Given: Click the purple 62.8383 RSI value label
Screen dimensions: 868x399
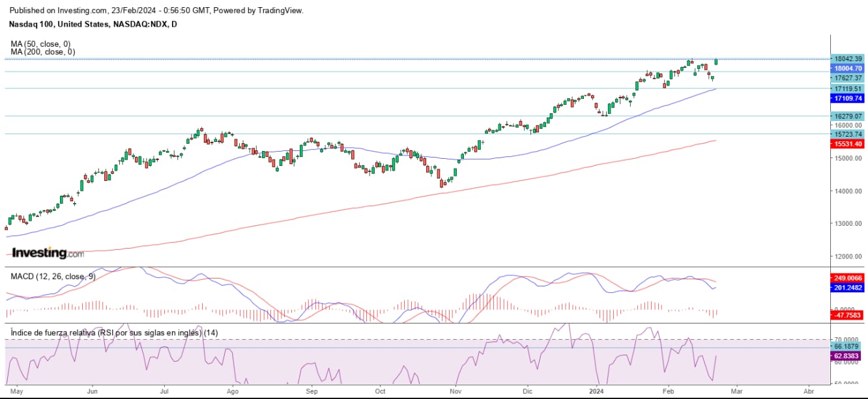Looking at the screenshot, I should click(x=847, y=356).
